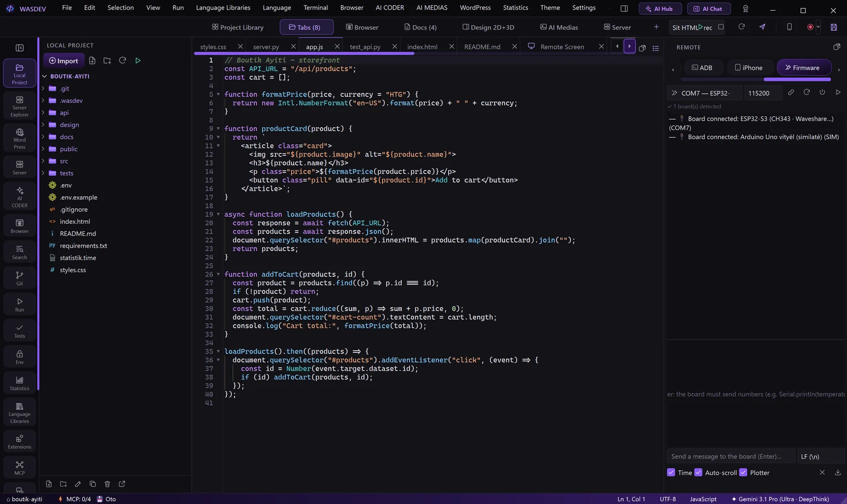Open the AI Hub button
This screenshot has width=847, height=504.
660,9
